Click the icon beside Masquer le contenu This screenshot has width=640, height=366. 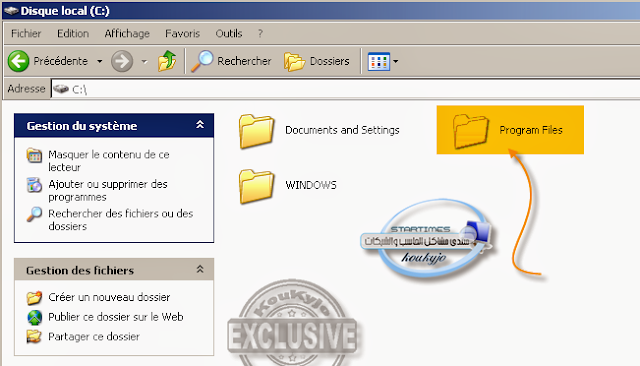tap(34, 155)
